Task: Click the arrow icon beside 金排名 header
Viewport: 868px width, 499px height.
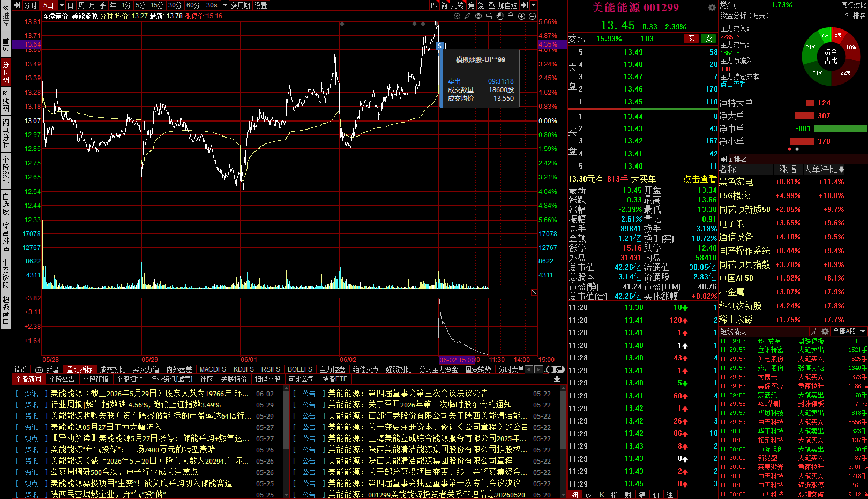Action: (x=723, y=159)
